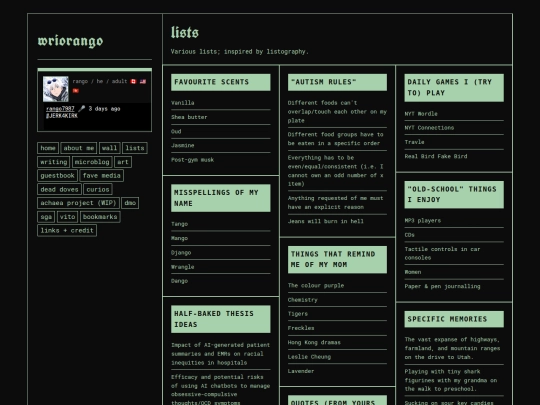The image size is (540, 405).
Task: Click the profile avatar image
Action: click(55, 89)
